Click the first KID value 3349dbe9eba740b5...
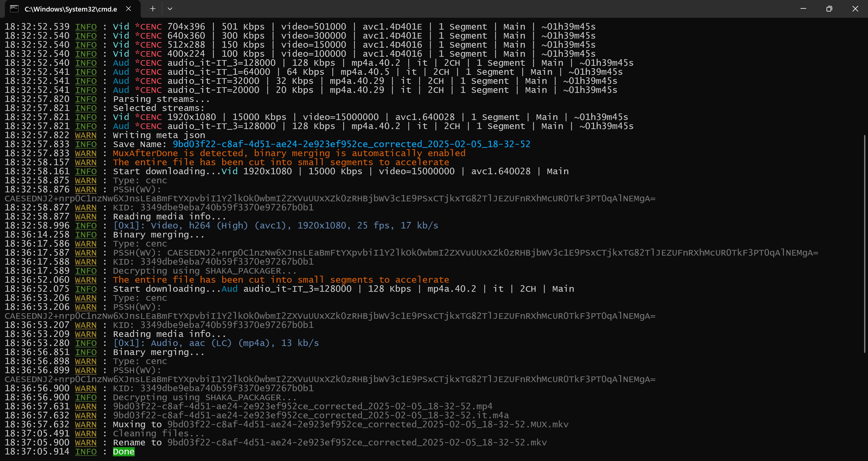Image resolution: width=868 pixels, height=461 pixels. 227,207
